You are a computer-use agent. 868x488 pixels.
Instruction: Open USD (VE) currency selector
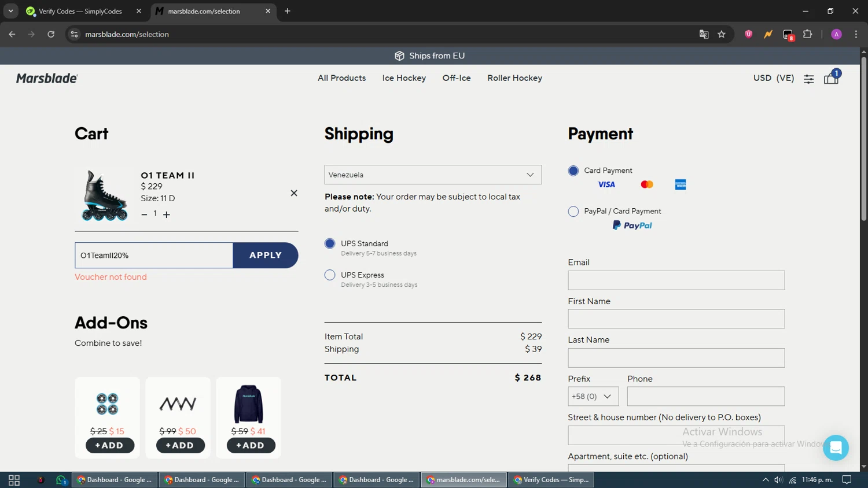tap(774, 78)
